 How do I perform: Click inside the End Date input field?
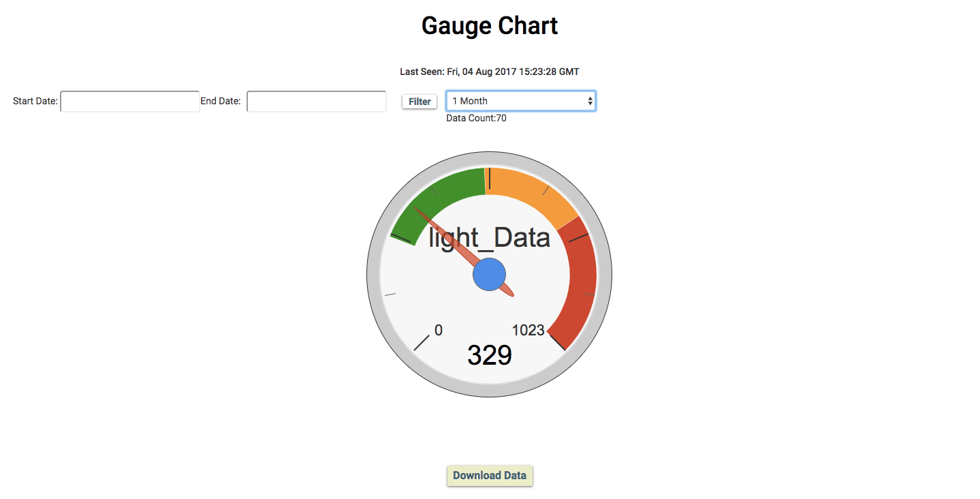pos(316,101)
